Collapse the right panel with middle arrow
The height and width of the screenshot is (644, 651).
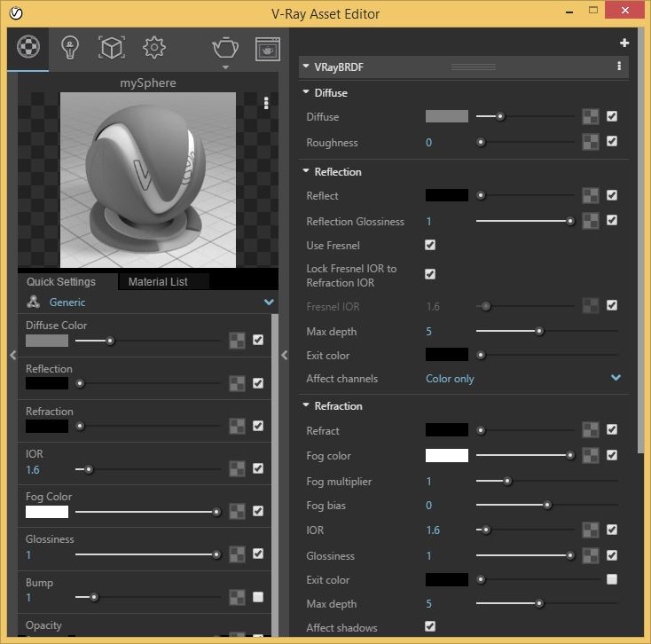(x=285, y=355)
